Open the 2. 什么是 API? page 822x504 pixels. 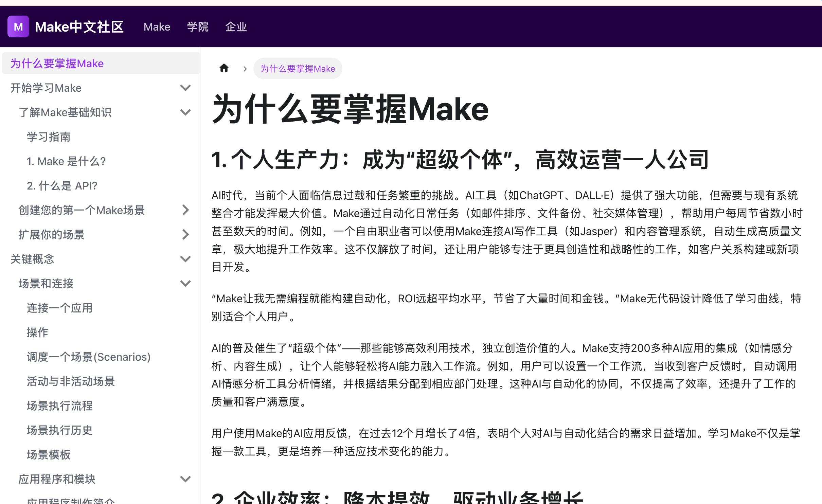62,186
